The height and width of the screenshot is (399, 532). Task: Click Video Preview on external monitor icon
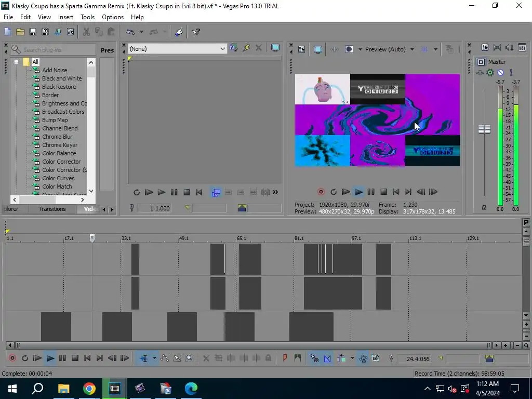pyautogui.click(x=317, y=49)
